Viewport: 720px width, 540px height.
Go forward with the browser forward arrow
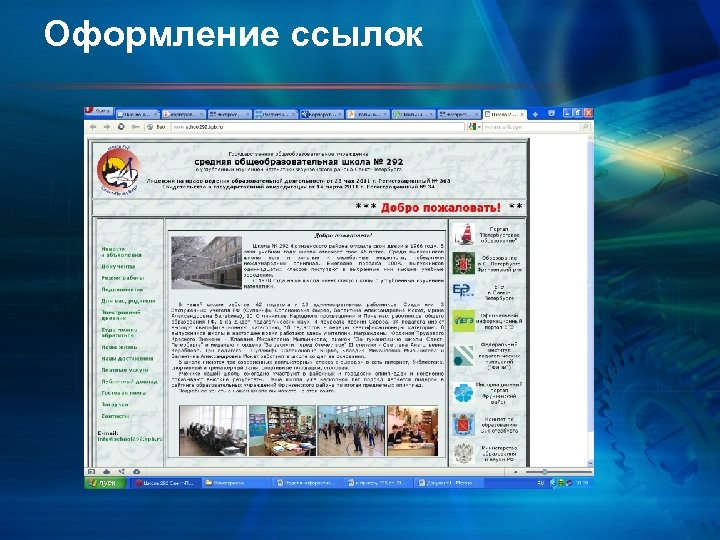107,127
